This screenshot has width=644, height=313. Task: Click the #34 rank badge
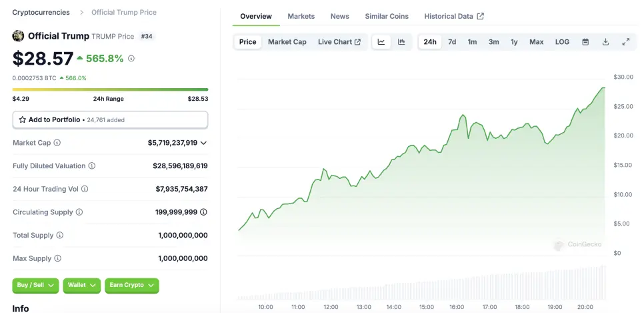coord(147,36)
